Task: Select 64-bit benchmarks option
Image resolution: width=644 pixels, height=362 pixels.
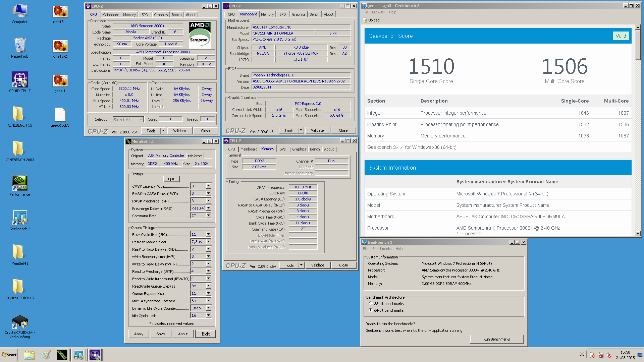Action: point(371,310)
